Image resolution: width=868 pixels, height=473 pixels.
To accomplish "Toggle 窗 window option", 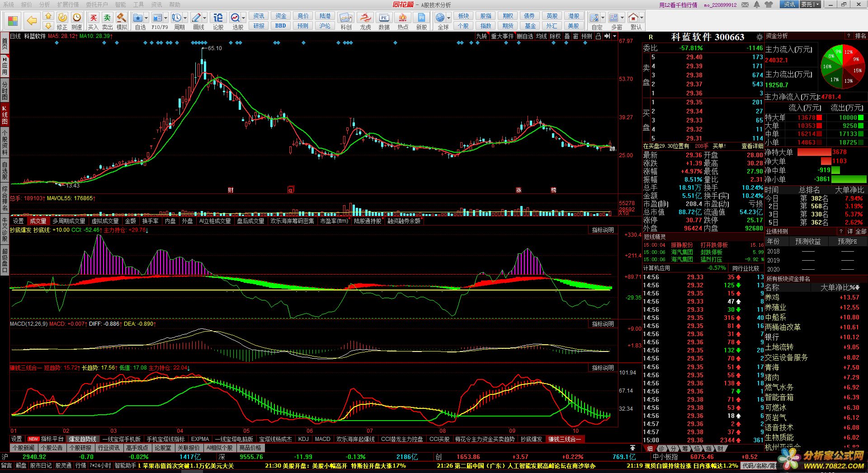I will coord(576,36).
